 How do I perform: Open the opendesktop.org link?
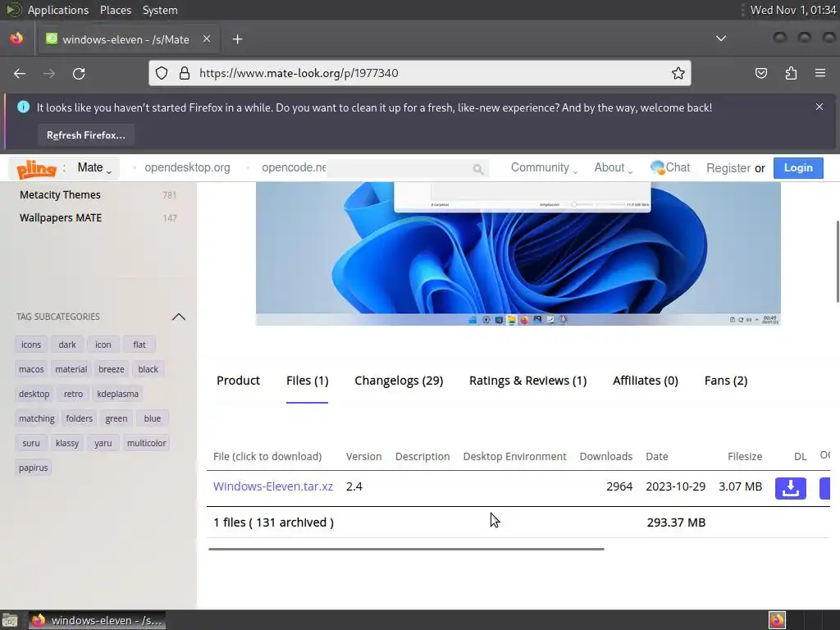[x=187, y=167]
